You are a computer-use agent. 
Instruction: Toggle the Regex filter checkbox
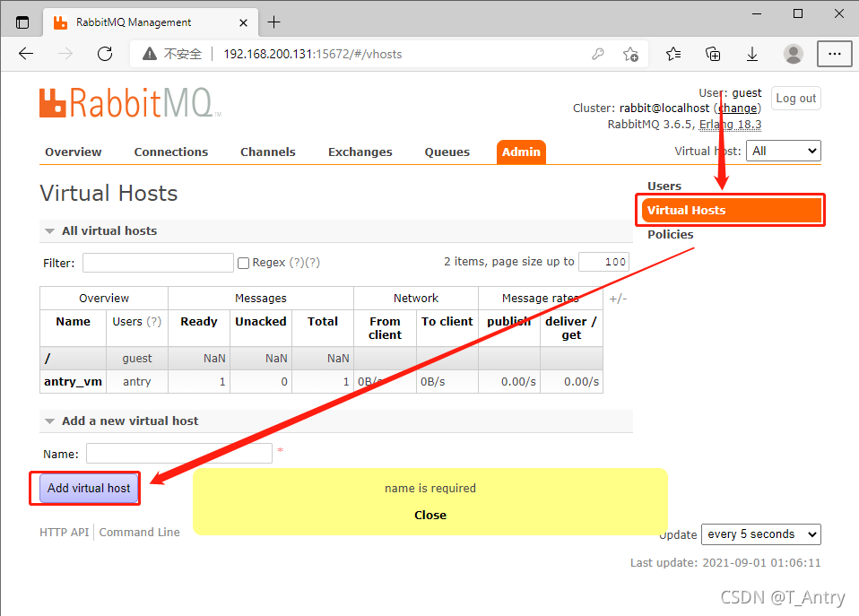tap(243, 263)
